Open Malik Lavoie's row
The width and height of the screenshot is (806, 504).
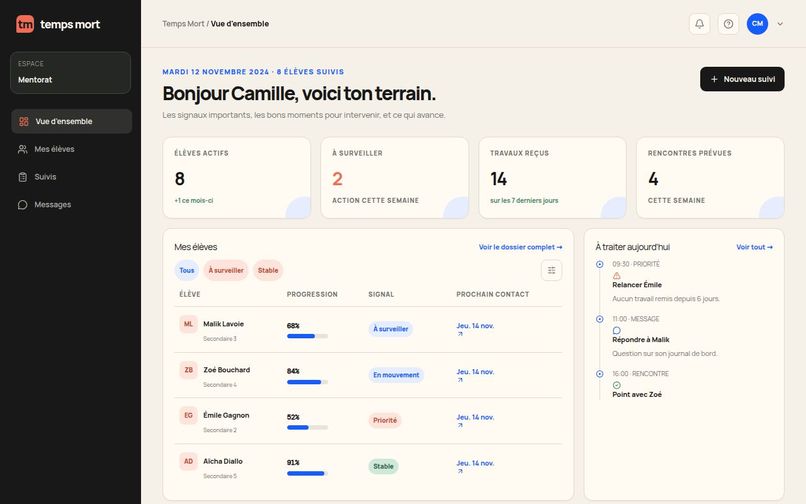point(368,330)
